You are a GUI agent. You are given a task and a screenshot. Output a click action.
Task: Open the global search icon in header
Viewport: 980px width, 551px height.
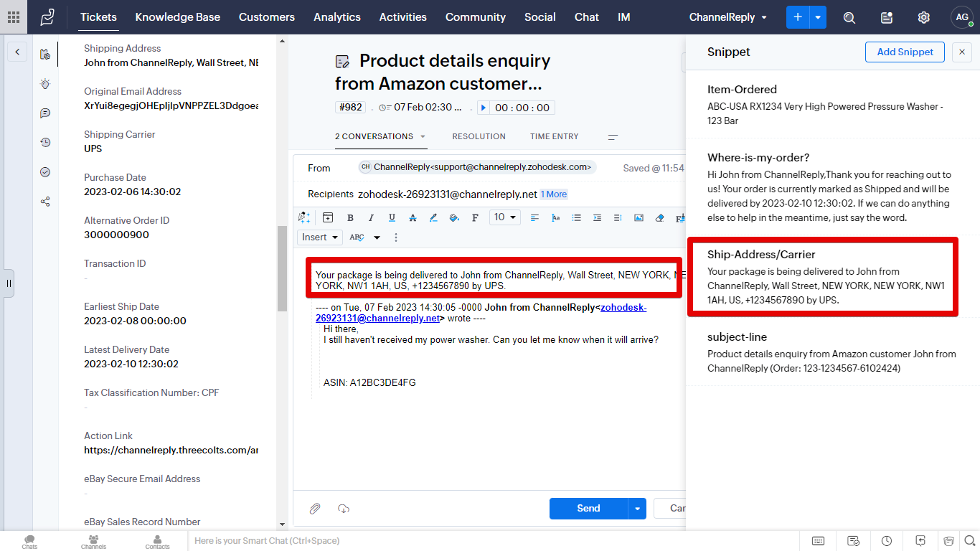849,17
